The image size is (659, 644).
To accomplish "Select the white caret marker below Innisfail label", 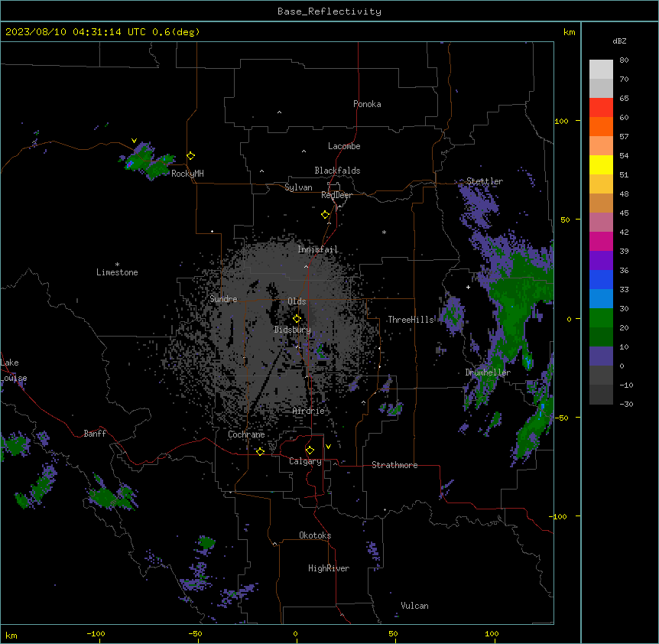I will click(x=306, y=266).
